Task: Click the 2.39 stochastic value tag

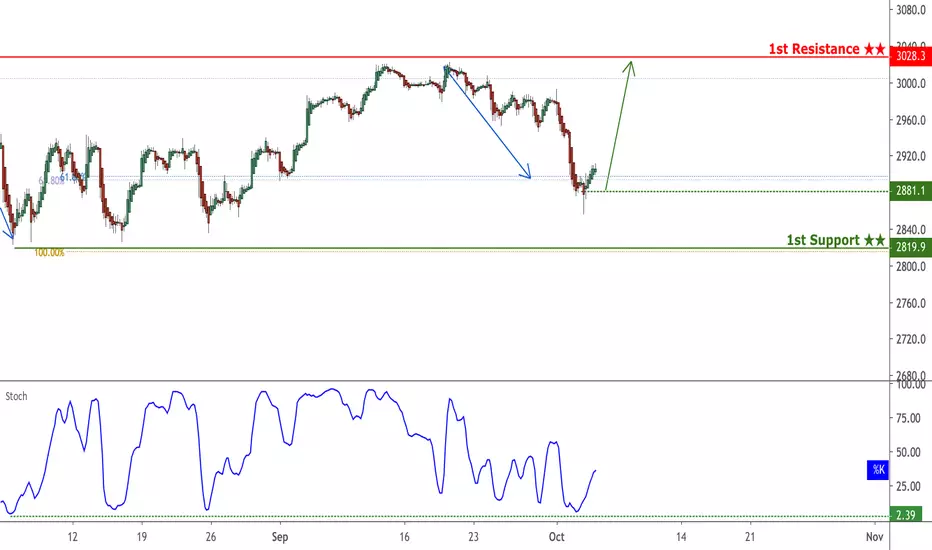Action: click(x=906, y=515)
